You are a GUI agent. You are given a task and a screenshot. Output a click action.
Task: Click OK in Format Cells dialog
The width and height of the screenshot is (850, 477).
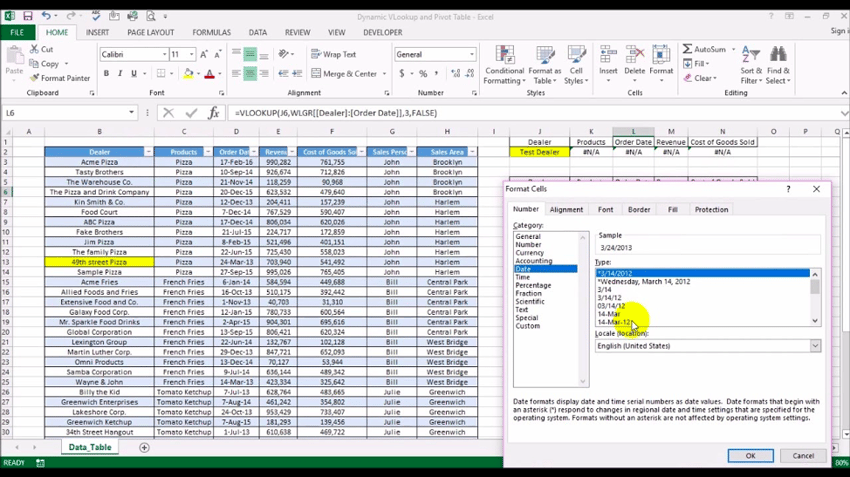click(750, 456)
